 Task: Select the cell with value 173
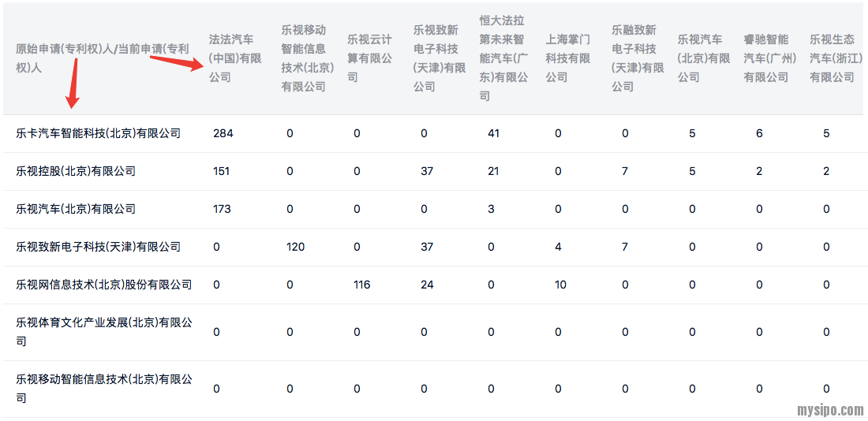(x=223, y=209)
